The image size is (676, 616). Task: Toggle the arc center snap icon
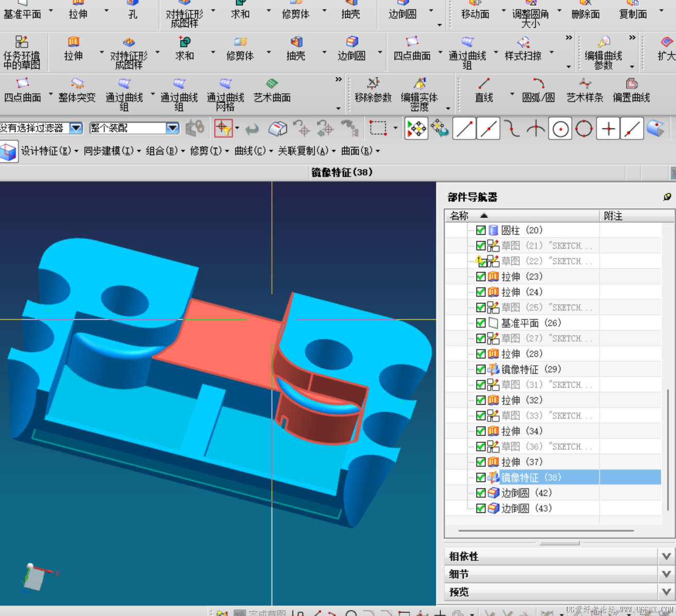pyautogui.click(x=560, y=129)
